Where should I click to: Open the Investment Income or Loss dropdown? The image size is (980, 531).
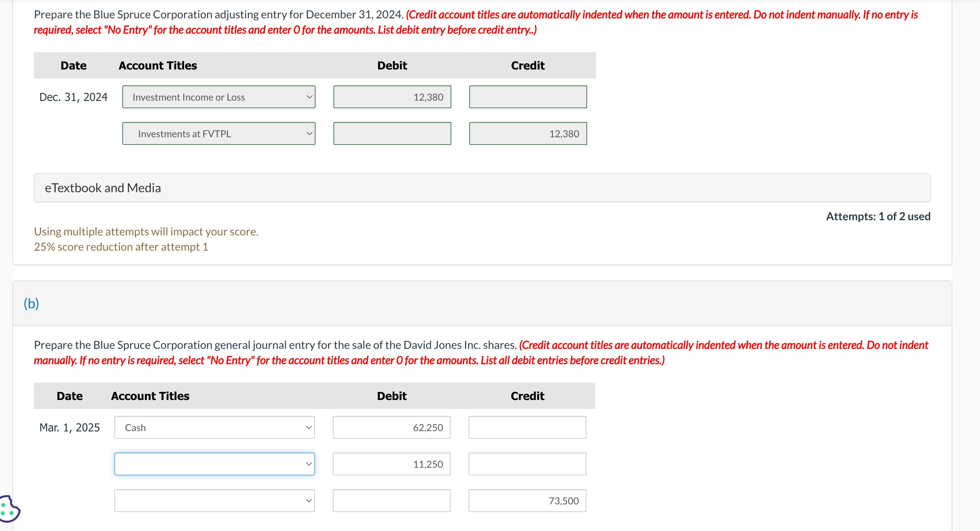point(218,97)
